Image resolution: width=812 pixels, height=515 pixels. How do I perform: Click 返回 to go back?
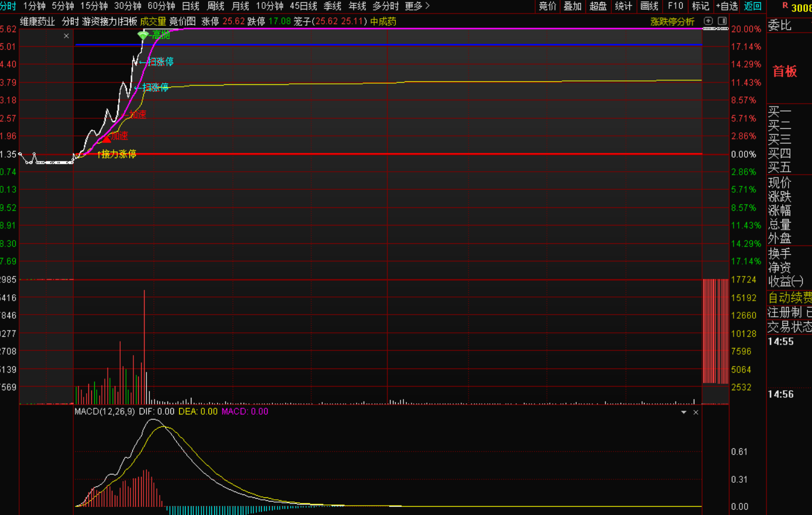pyautogui.click(x=752, y=6)
